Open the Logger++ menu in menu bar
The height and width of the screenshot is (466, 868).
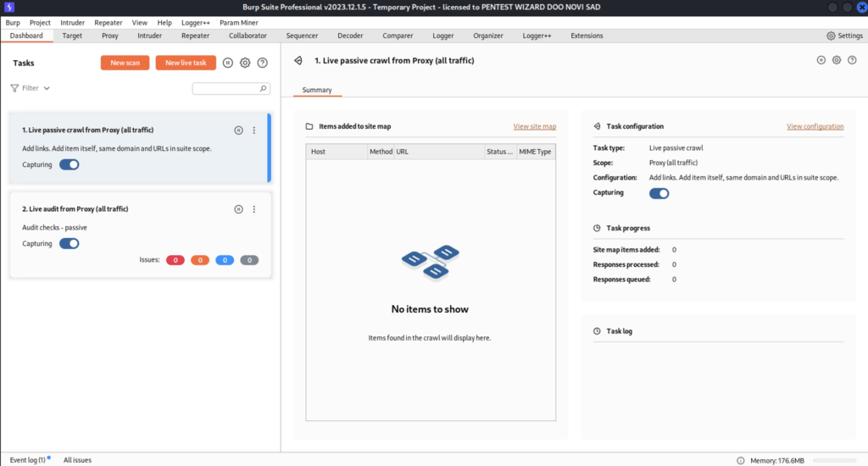[x=196, y=23]
